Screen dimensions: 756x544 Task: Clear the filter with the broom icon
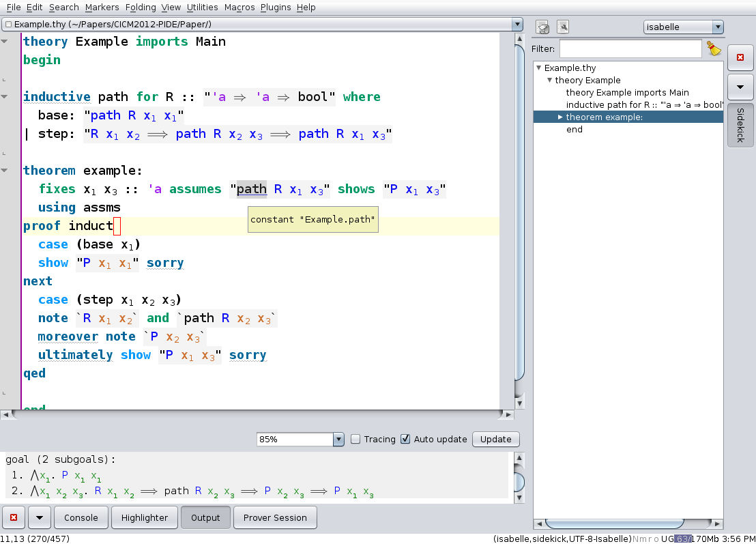click(714, 48)
